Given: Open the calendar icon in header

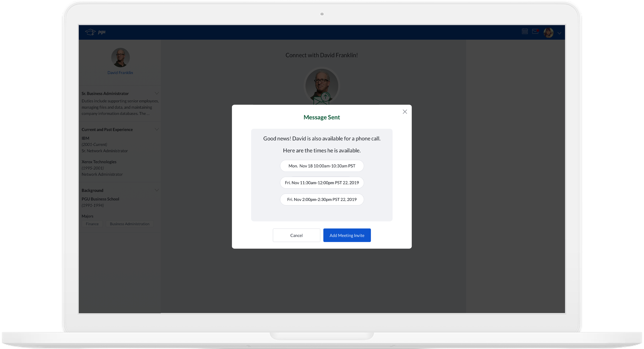Looking at the screenshot, I should pyautogui.click(x=525, y=31).
